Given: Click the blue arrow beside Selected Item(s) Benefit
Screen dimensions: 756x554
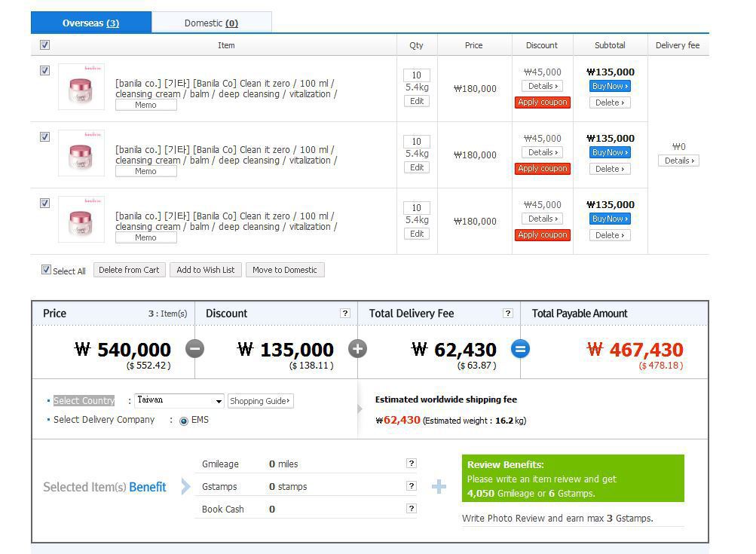Looking at the screenshot, I should (x=185, y=486).
